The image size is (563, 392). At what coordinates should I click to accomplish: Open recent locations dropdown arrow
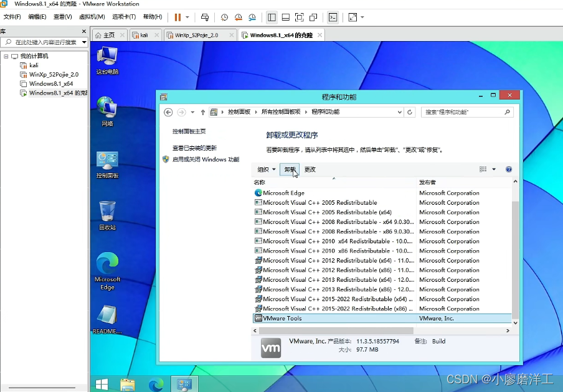tap(193, 112)
